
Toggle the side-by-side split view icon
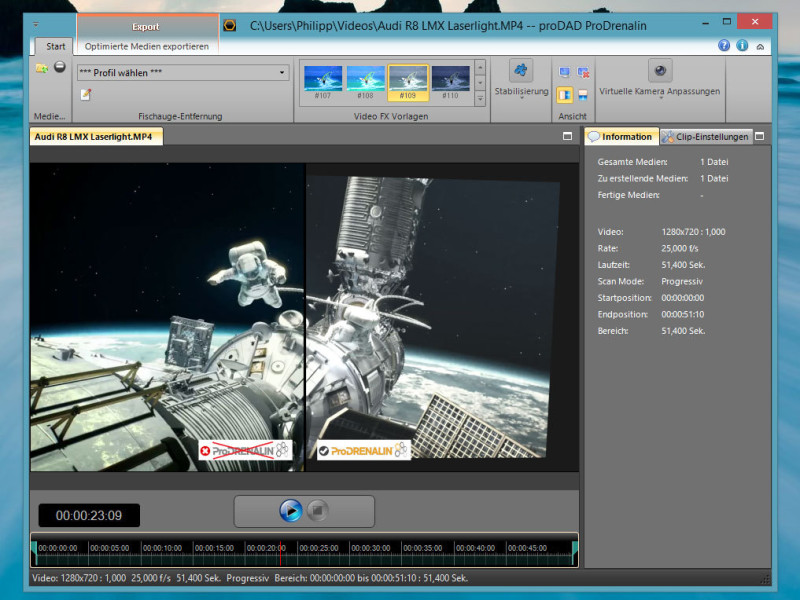[x=564, y=95]
